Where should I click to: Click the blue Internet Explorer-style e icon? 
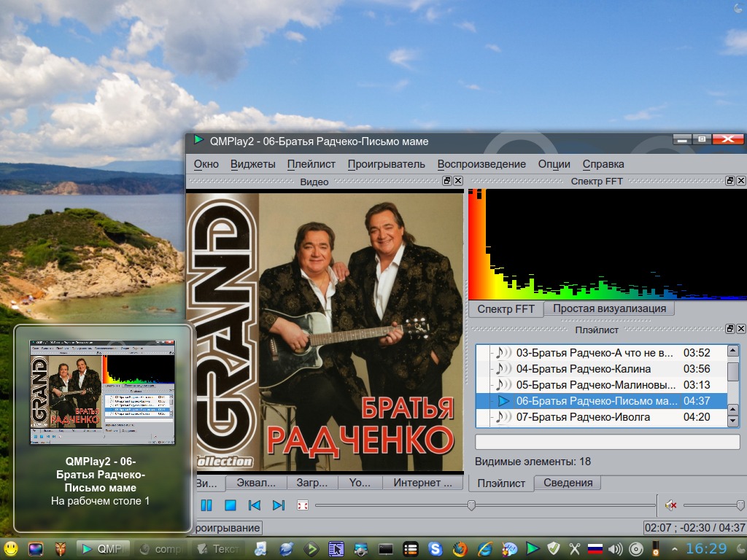click(x=485, y=549)
